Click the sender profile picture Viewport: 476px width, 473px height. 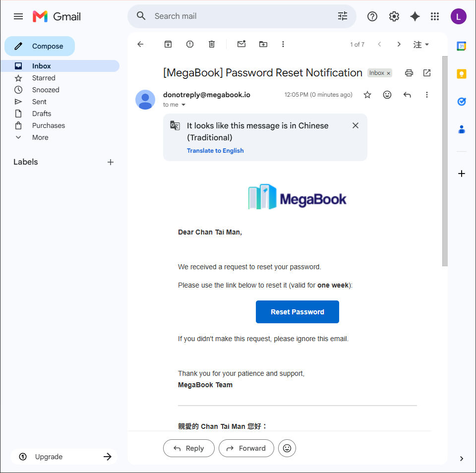(145, 100)
